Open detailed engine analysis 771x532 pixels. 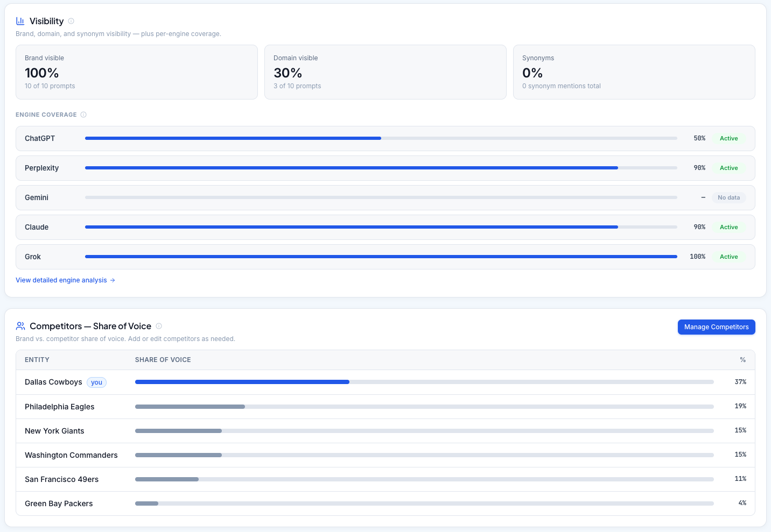[61, 280]
